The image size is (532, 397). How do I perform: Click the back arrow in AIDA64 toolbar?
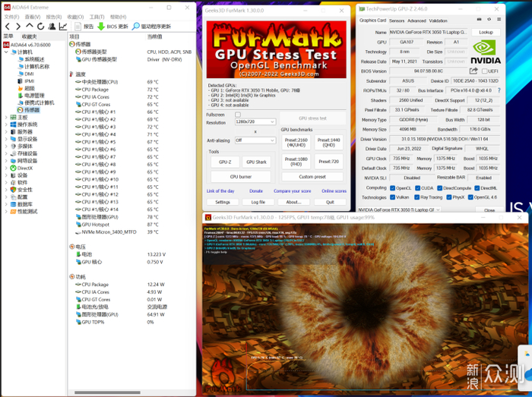(8, 27)
